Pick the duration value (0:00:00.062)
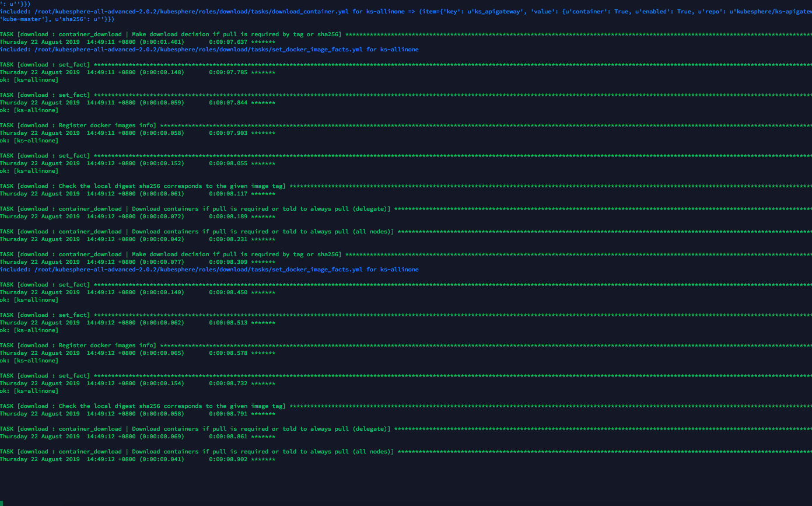 point(162,323)
